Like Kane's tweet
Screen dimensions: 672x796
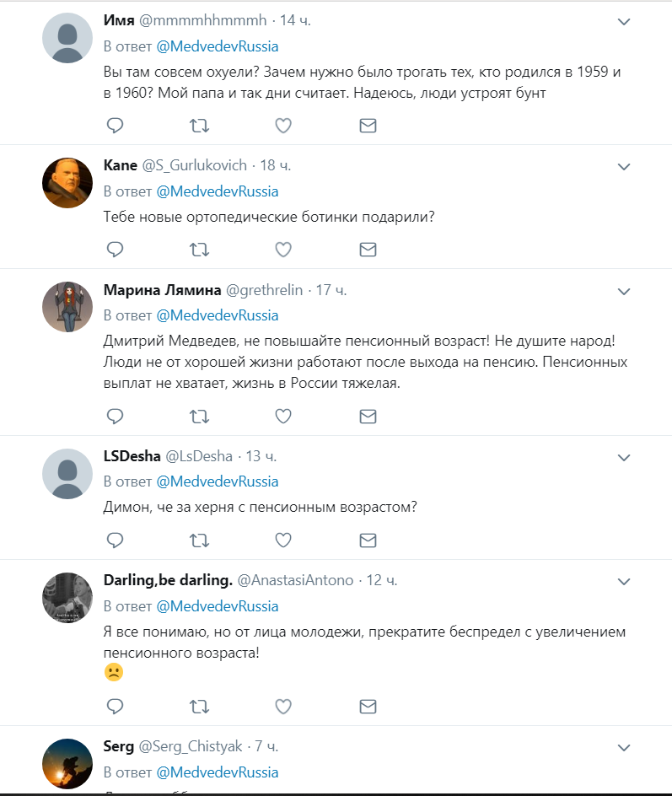pyautogui.click(x=283, y=250)
